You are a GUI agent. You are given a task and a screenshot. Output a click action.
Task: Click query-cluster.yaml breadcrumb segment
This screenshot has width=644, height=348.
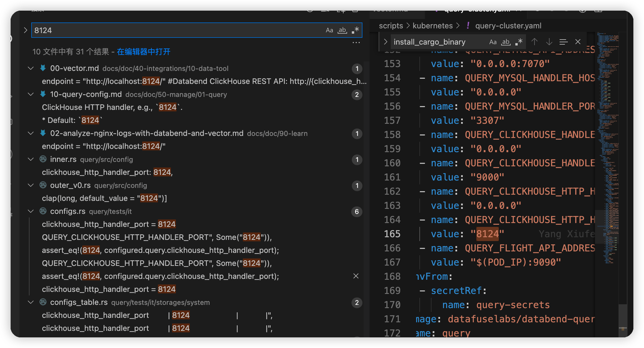508,26
